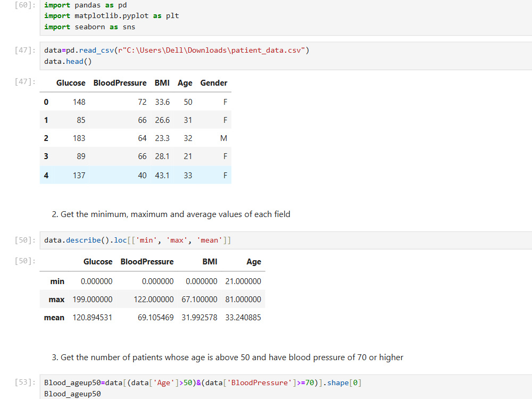The image size is (532, 399).
Task: Click glucose value 148 in row 0
Action: pos(79,102)
